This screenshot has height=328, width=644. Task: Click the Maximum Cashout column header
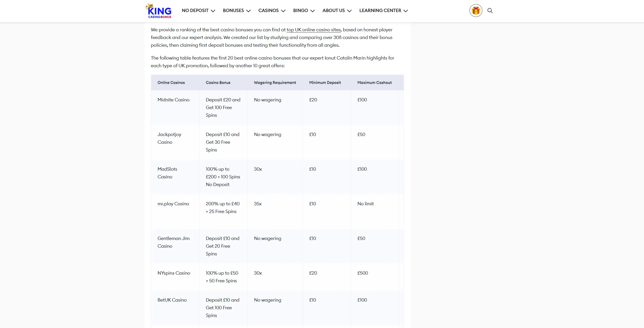pos(374,83)
